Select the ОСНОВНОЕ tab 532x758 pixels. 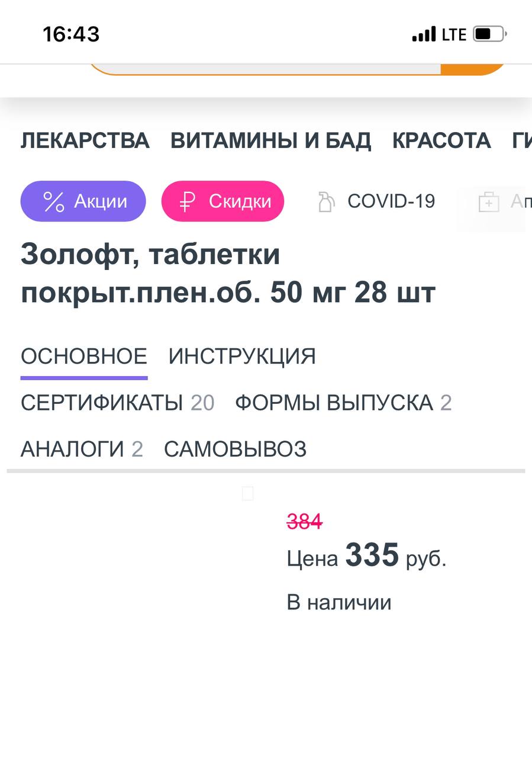84,356
